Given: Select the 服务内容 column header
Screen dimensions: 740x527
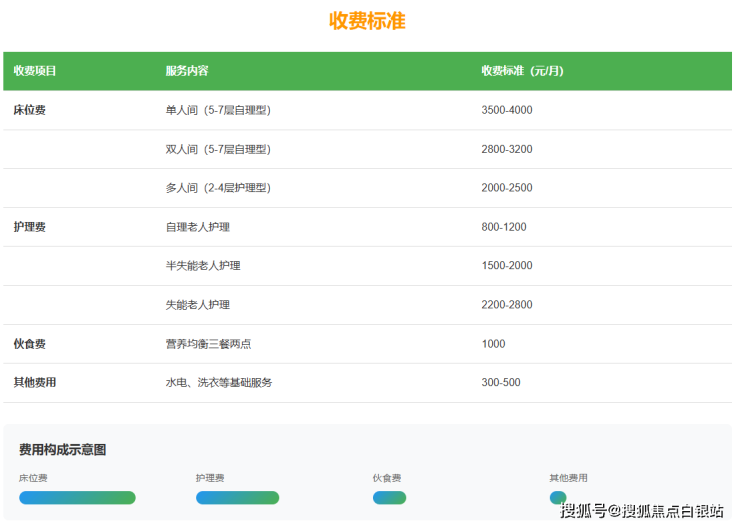Looking at the screenshot, I should point(187,71).
